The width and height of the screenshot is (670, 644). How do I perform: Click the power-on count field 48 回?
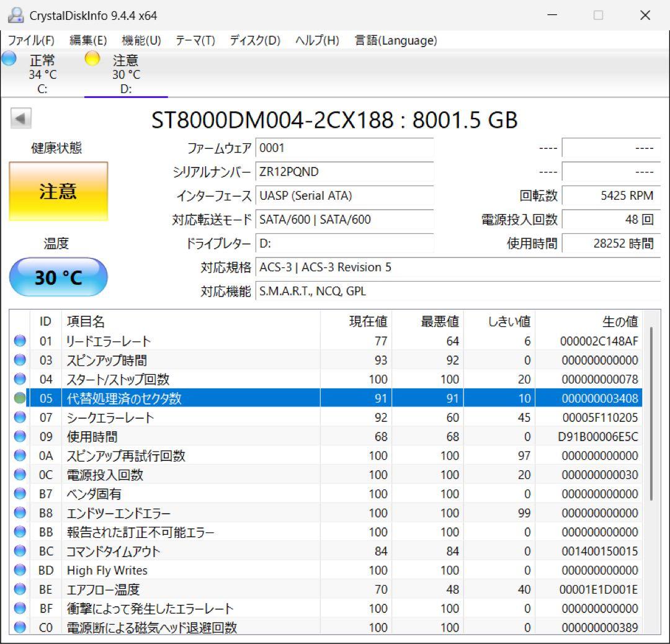611,220
